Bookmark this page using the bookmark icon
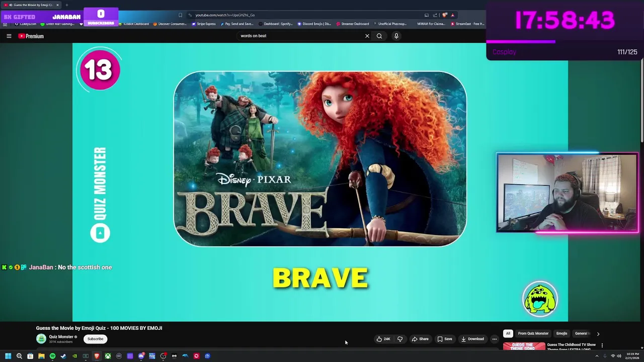644x362 pixels. coord(180,15)
